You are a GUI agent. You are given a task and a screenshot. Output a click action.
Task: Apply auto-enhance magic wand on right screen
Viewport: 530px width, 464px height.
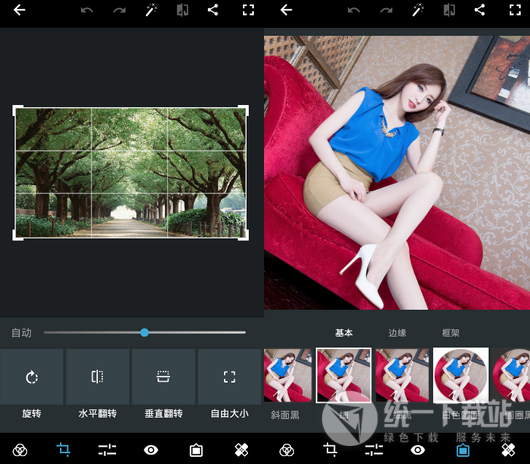pos(418,10)
